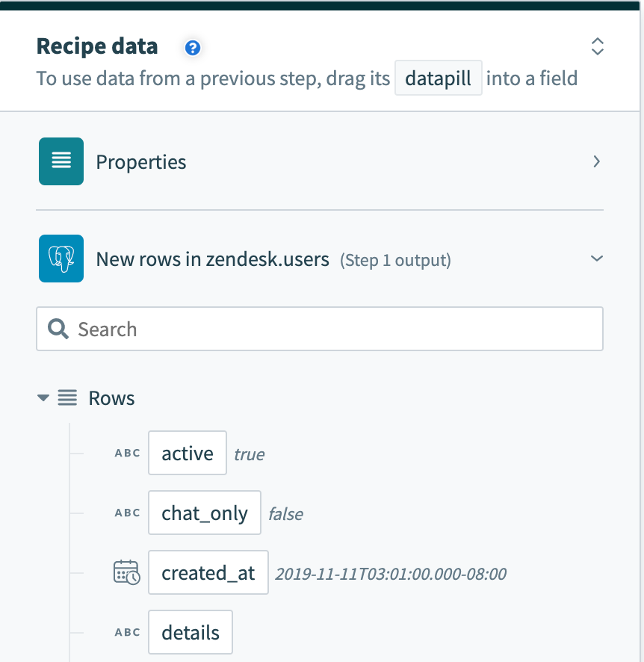Click the ABC icon next to details

coord(127,631)
